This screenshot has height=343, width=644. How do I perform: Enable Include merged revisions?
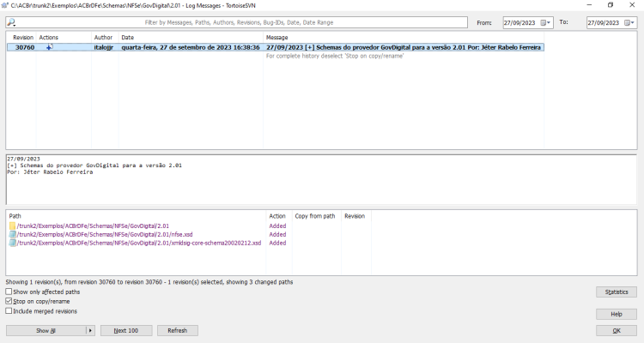(9, 311)
